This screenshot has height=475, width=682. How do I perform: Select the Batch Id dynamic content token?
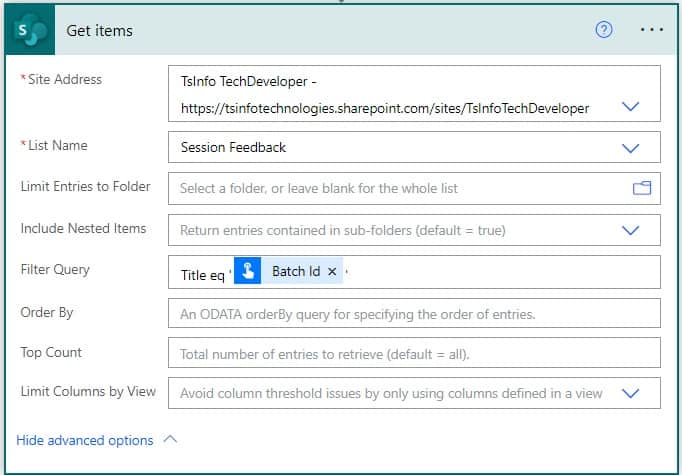point(288,271)
